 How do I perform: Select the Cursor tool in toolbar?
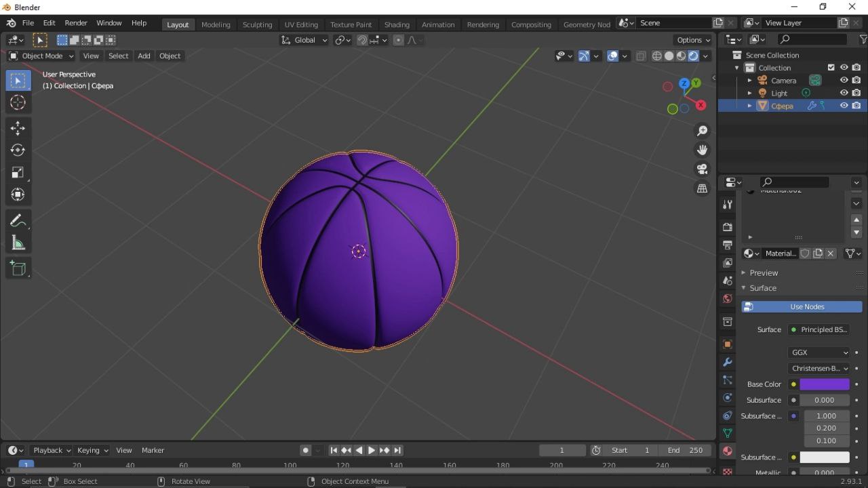click(x=18, y=102)
